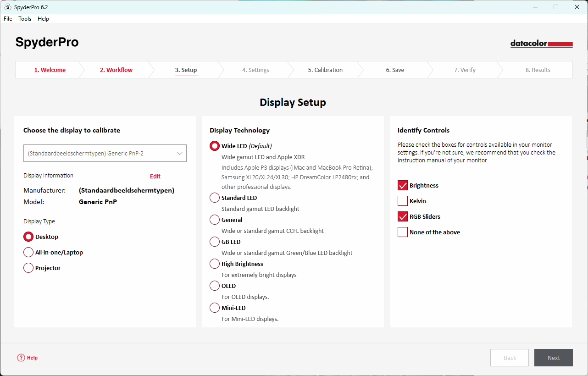Viewport: 588px width, 376px height.
Task: Choose Mini-LED display technology
Action: [x=215, y=308]
